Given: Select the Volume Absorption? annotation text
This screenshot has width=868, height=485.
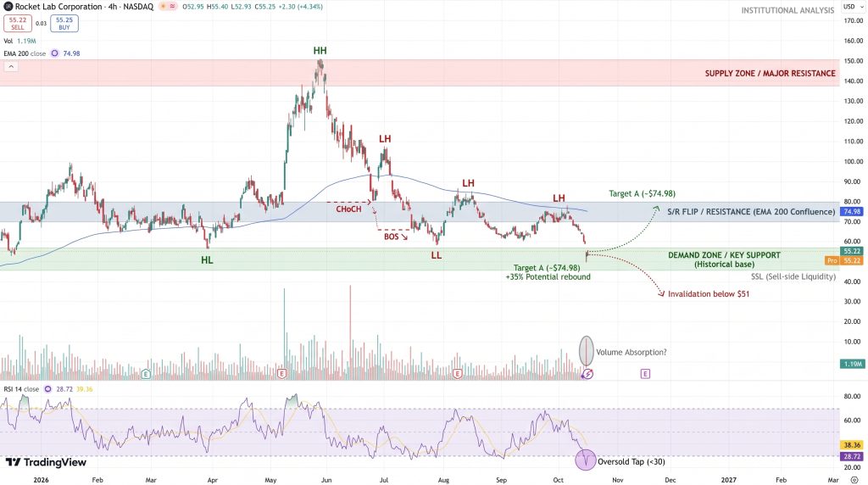Looking at the screenshot, I should tap(631, 352).
